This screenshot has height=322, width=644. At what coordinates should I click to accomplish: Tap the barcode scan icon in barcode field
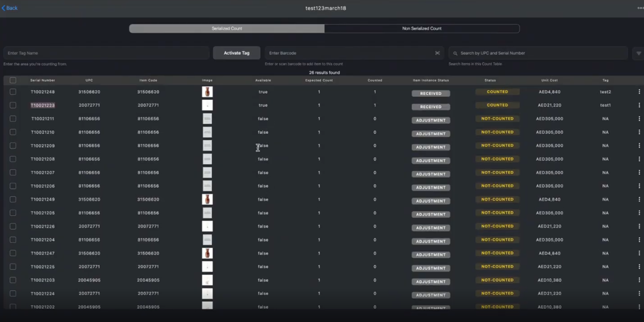[x=438, y=53]
